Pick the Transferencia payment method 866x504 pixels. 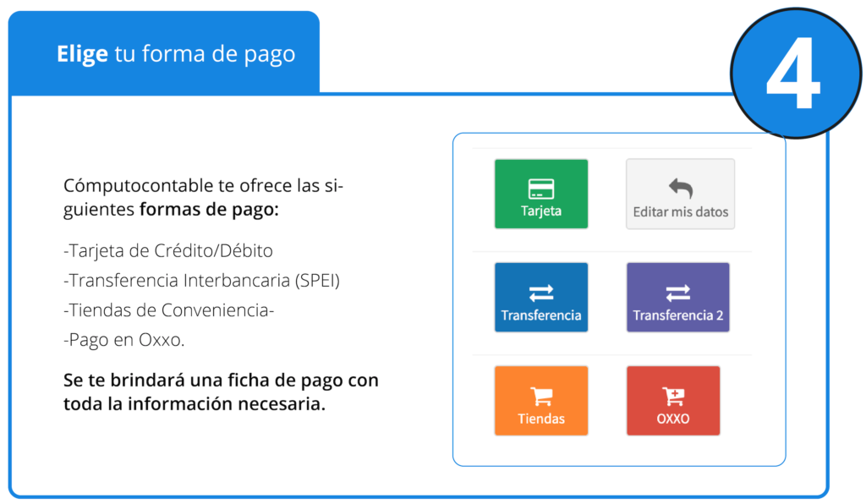point(541,297)
